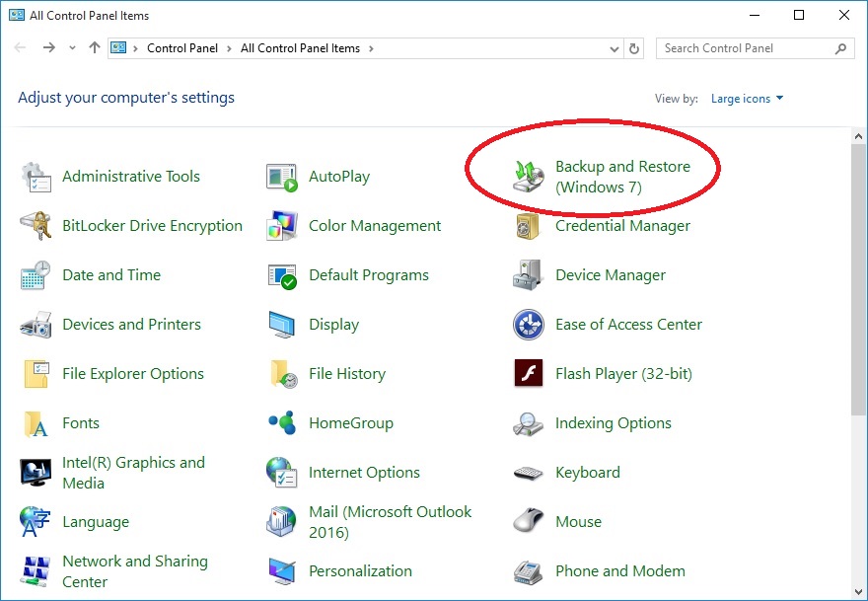868x601 pixels.
Task: Select 'All Control Panel Items' breadcrumb
Action: (300, 48)
